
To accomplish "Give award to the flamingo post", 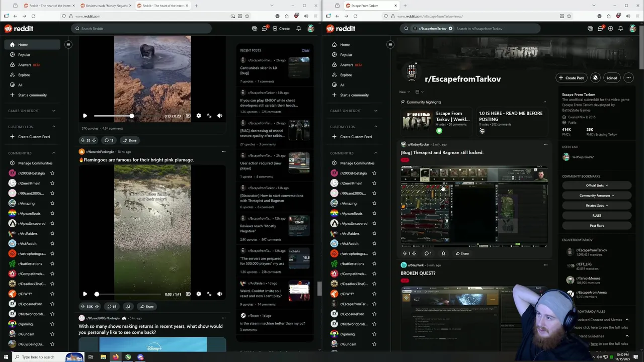I will (128, 306).
